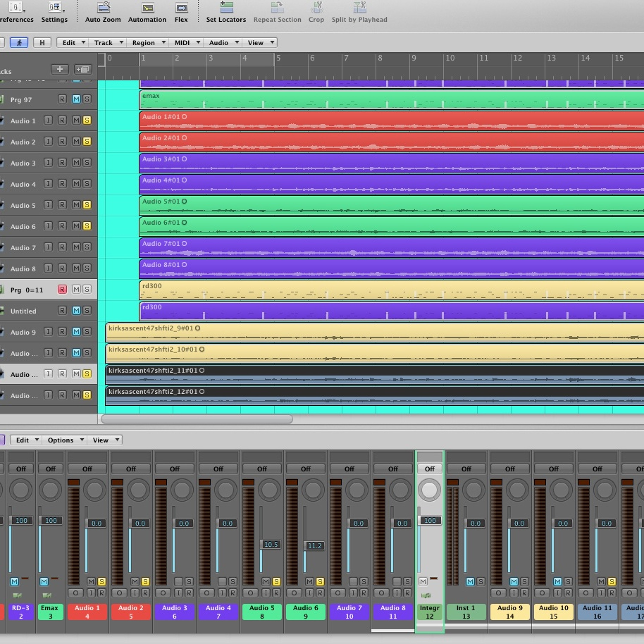This screenshot has height=644, width=644.
Task: Open the arrange Edit dropdown
Action: pos(72,43)
